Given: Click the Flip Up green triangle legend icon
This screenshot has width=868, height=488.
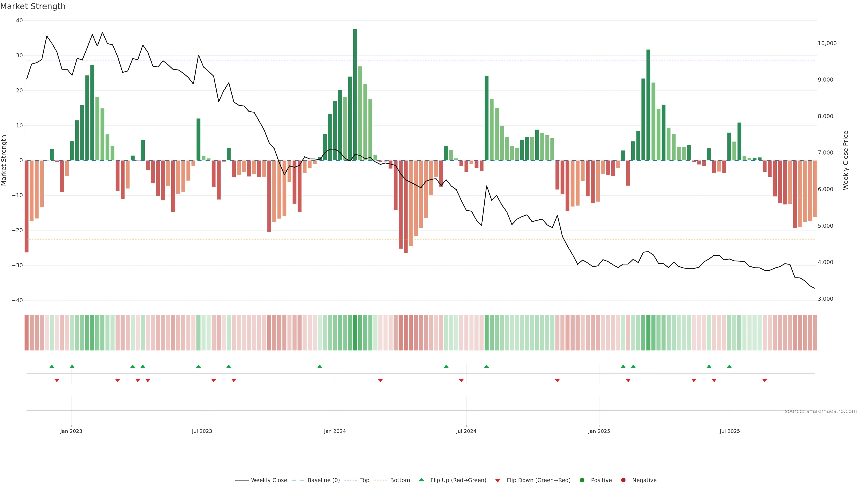Looking at the screenshot, I should point(421,480).
